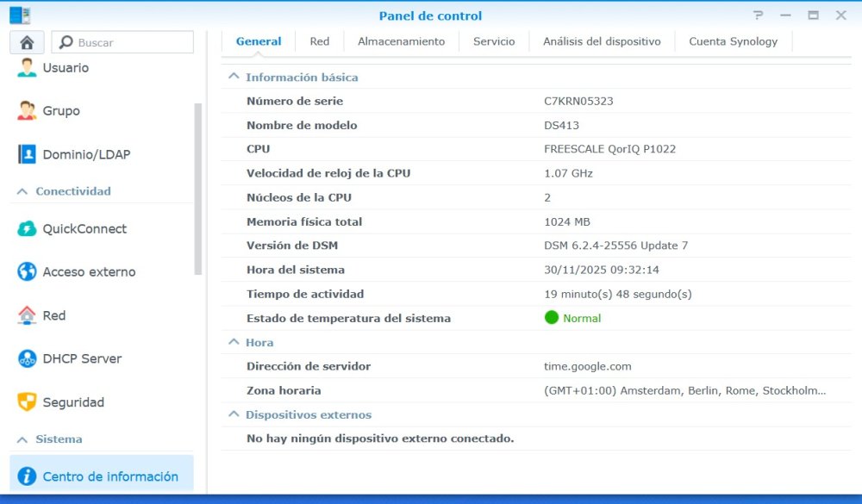Image resolution: width=862 pixels, height=504 pixels.
Task: Click system time 30/11/2025 09:32:14
Action: (602, 270)
